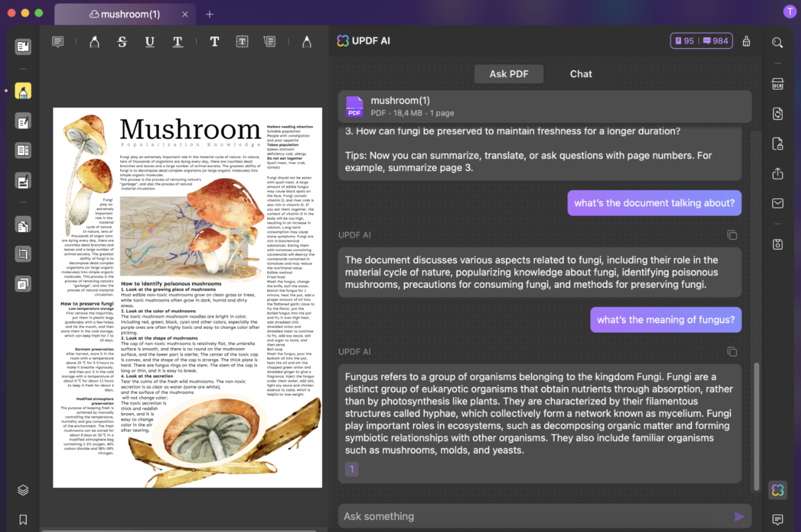801x532 pixels.
Task: Switch to the Chat tab
Action: tap(580, 74)
